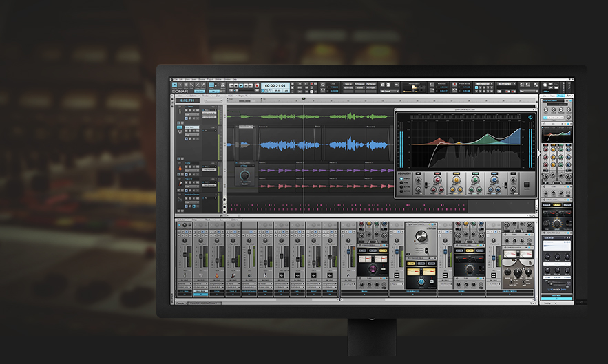Click the transport Play button
Image resolution: width=608 pixels, height=364 pixels.
tap(241, 86)
